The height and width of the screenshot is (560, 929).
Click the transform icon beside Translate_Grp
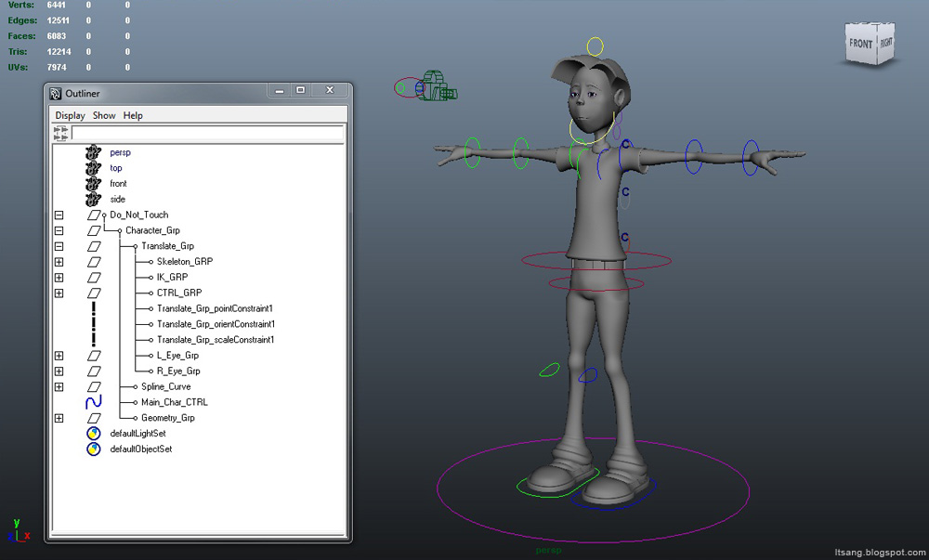point(94,246)
